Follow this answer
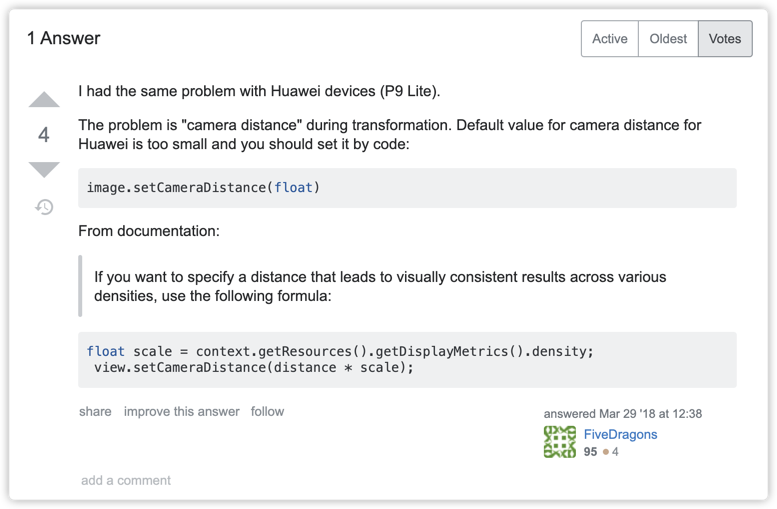Image resolution: width=777 pixels, height=509 pixels. [267, 411]
